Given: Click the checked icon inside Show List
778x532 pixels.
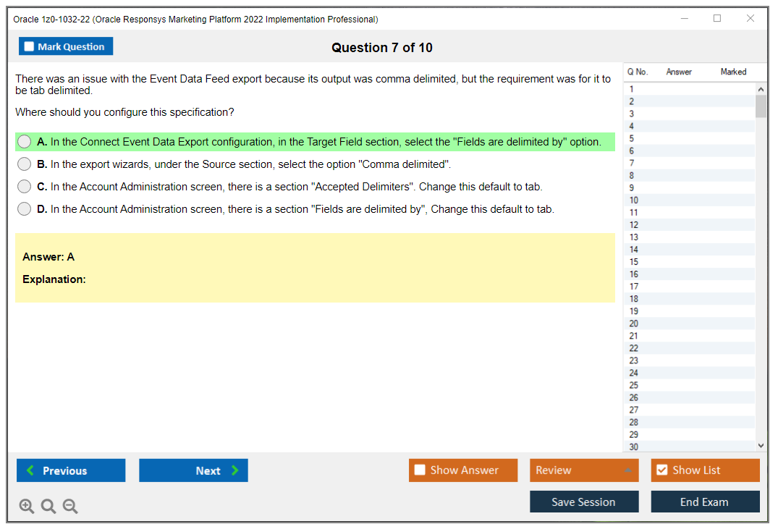Looking at the screenshot, I should coord(661,470).
